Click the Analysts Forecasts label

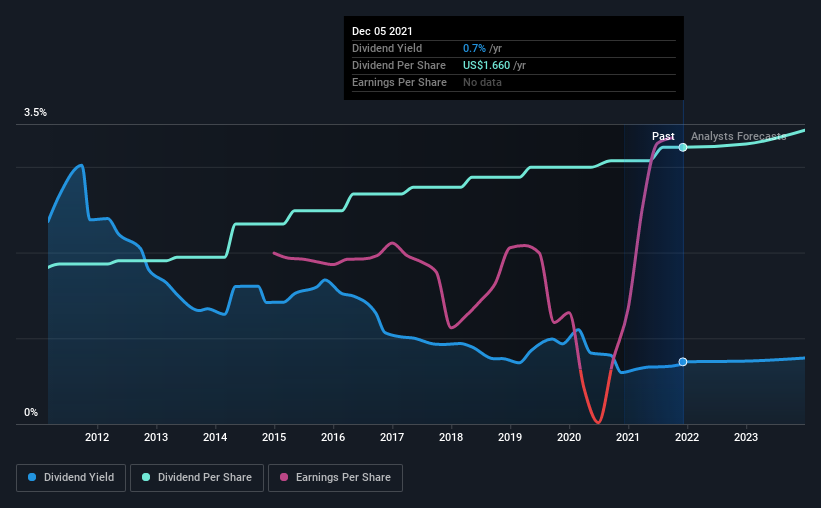point(738,136)
